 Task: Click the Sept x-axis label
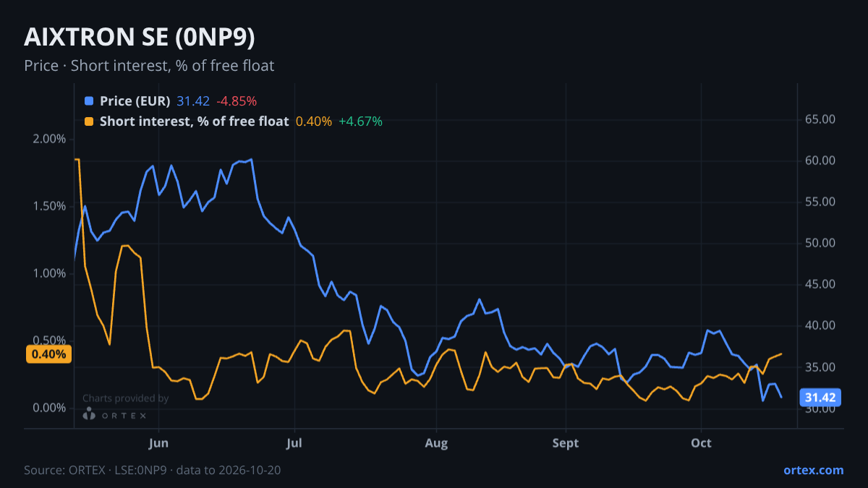click(566, 442)
